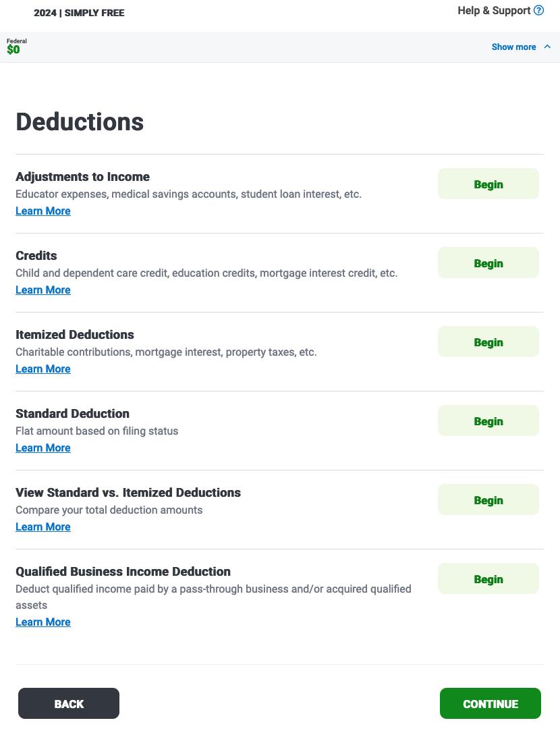Begin Itemized Deductions
This screenshot has width=560, height=729.
[x=488, y=342]
